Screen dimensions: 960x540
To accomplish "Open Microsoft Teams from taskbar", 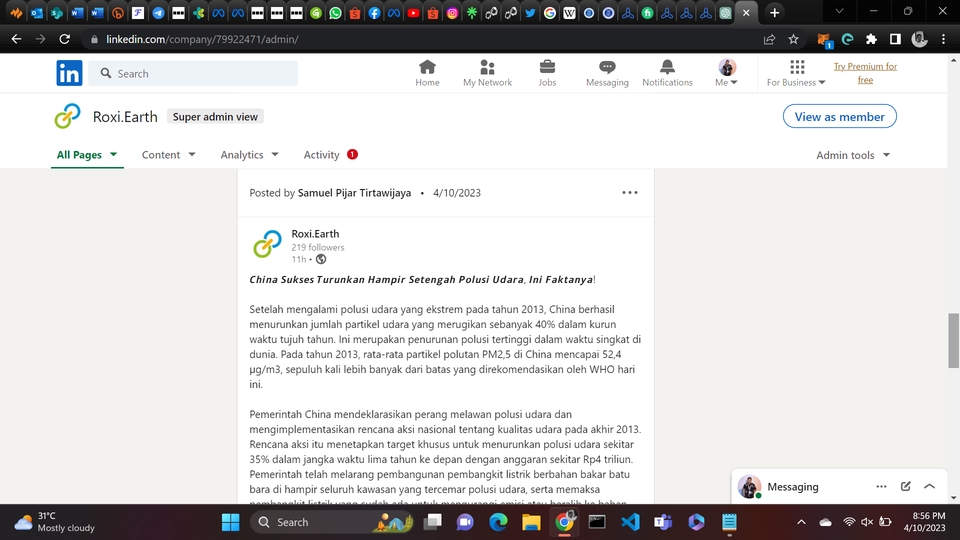I will tap(663, 522).
